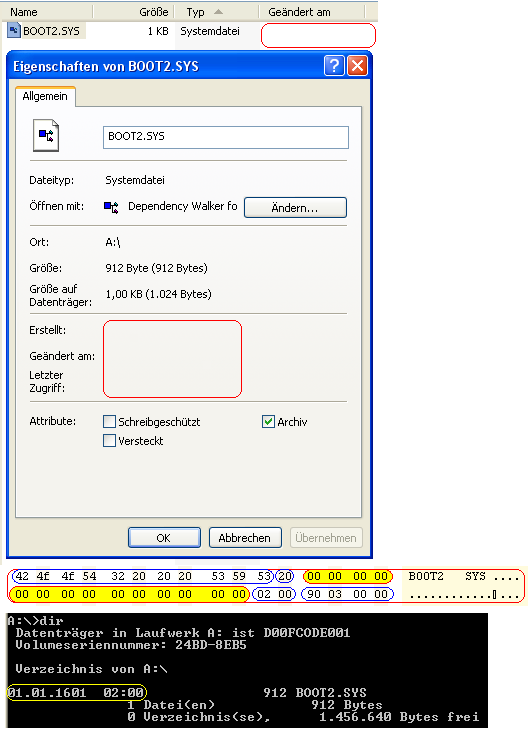Select the BOOT2.SYS file name entry
The width and height of the screenshot is (531, 746).
click(51, 31)
